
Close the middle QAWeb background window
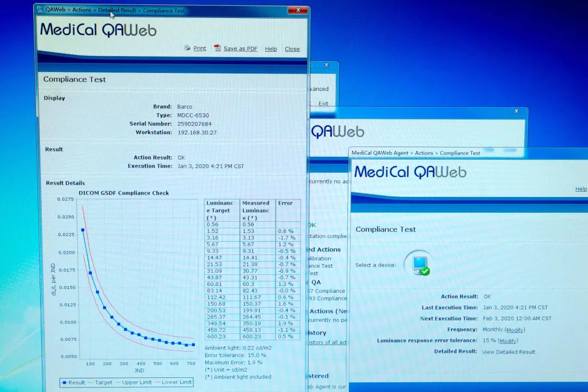coord(516,111)
